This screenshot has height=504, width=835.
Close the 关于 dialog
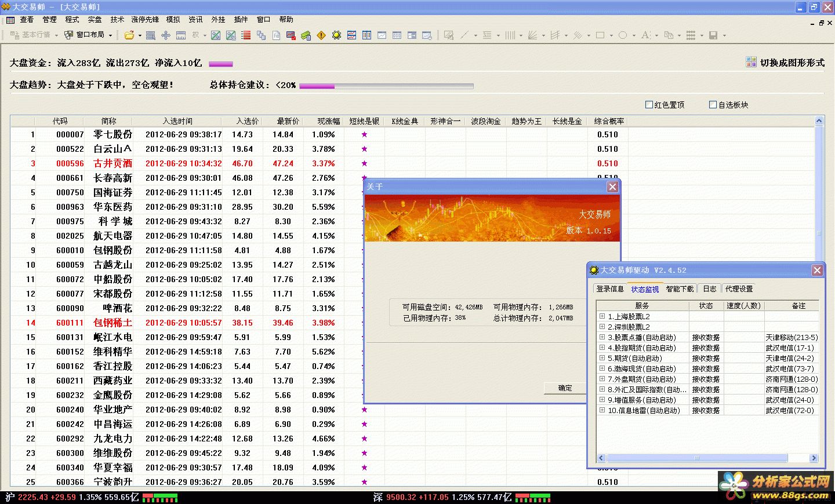coord(612,187)
